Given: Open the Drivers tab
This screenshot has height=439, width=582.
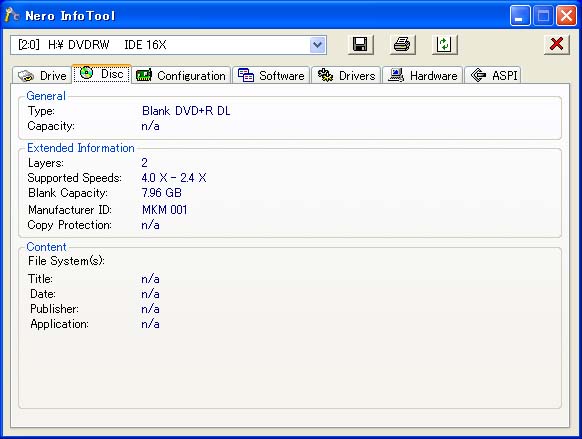Looking at the screenshot, I should coord(346,75).
